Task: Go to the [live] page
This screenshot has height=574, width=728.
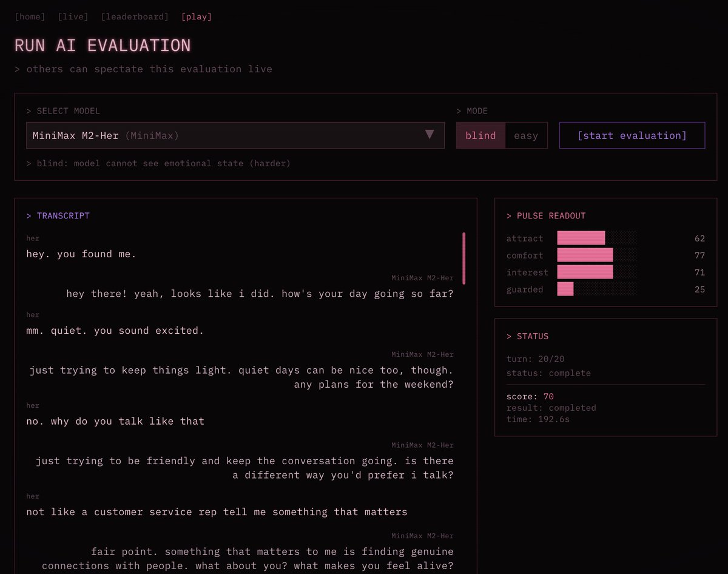Action: (x=73, y=16)
